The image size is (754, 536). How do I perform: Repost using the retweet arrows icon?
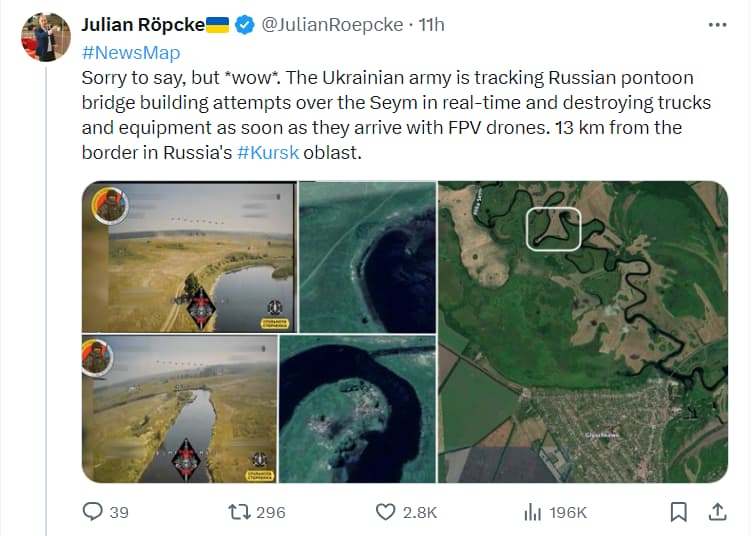coord(239,511)
